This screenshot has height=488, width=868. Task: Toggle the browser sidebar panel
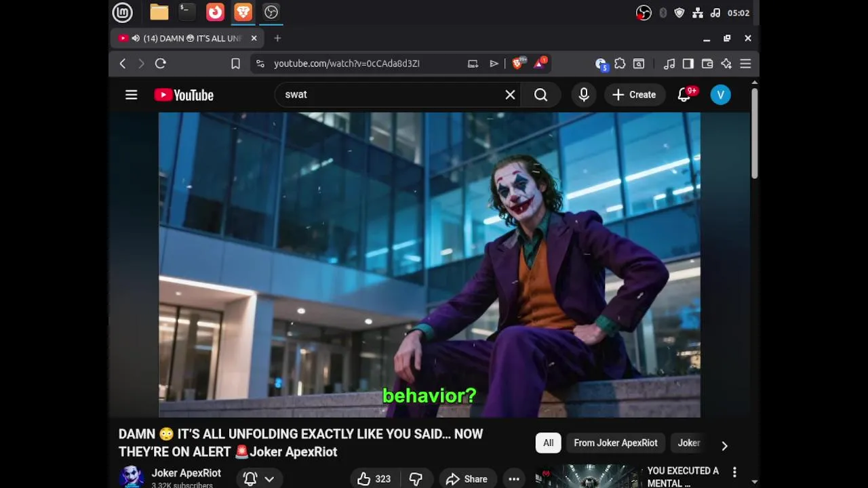point(688,64)
